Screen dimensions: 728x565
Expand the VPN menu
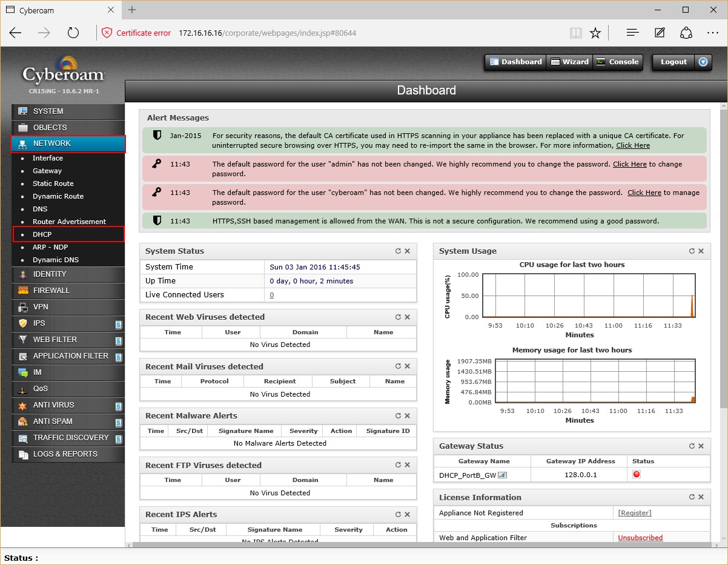pos(68,307)
